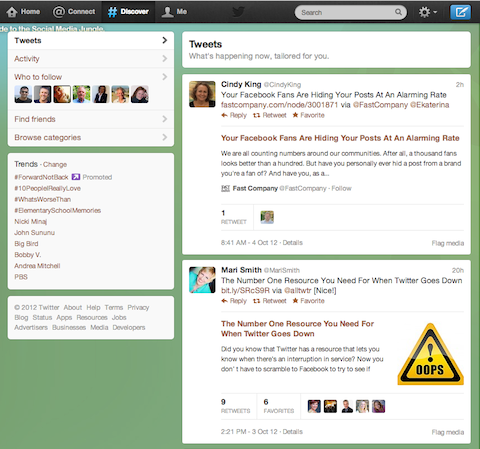
Task: Open Developers footer link
Action: 129,327
